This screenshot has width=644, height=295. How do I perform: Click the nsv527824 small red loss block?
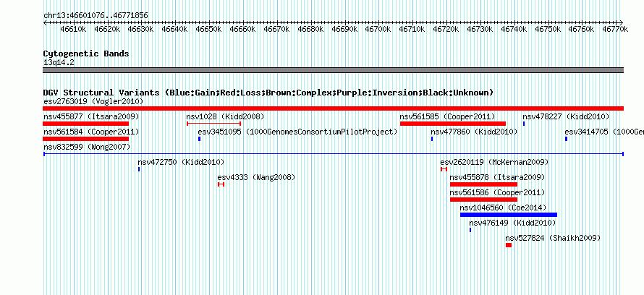pyautogui.click(x=509, y=245)
